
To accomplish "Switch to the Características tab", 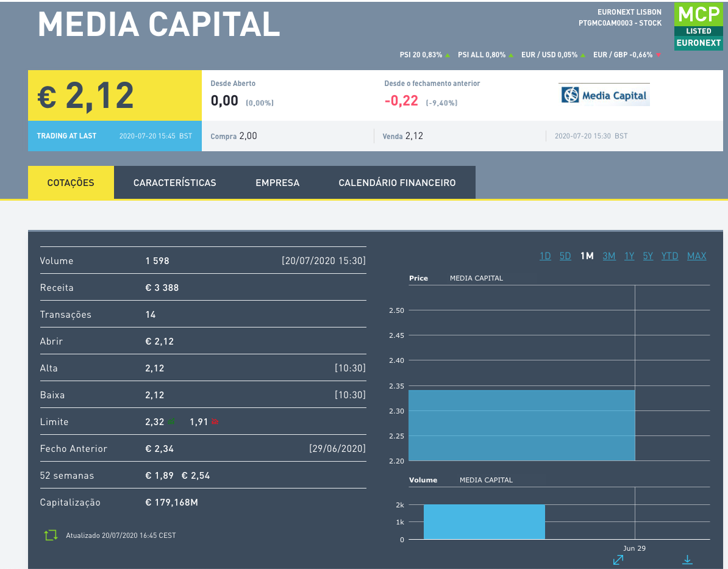I will pos(174,182).
